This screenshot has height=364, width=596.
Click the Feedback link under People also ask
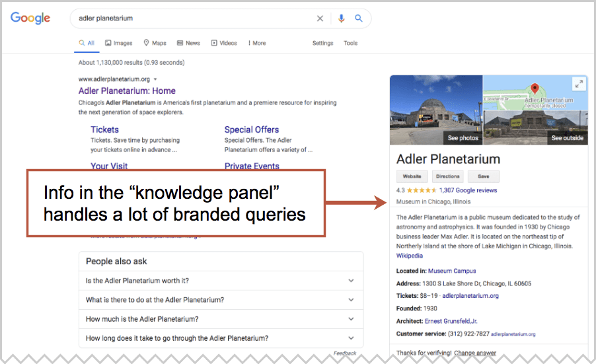345,353
